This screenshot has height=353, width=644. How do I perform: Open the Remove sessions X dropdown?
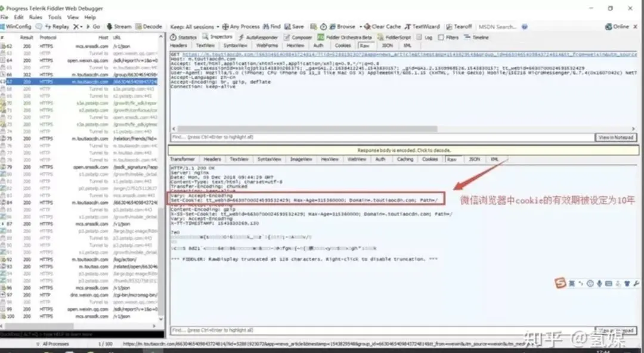78,26
